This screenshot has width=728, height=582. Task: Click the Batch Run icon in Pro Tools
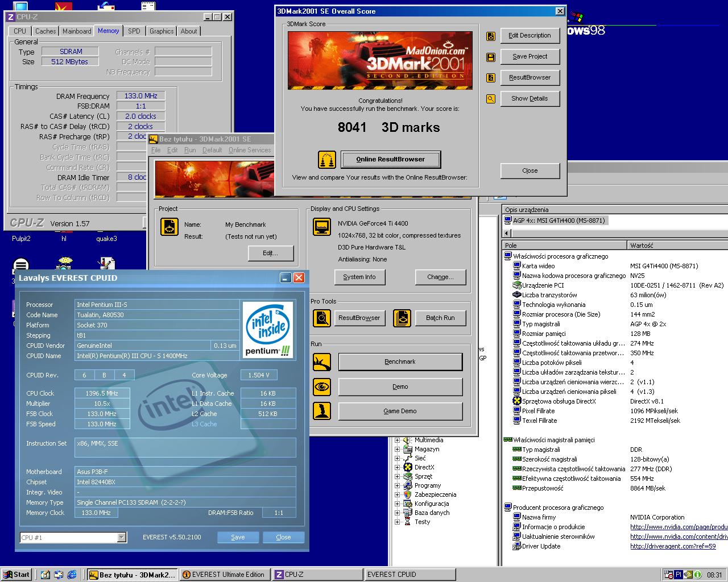click(402, 318)
